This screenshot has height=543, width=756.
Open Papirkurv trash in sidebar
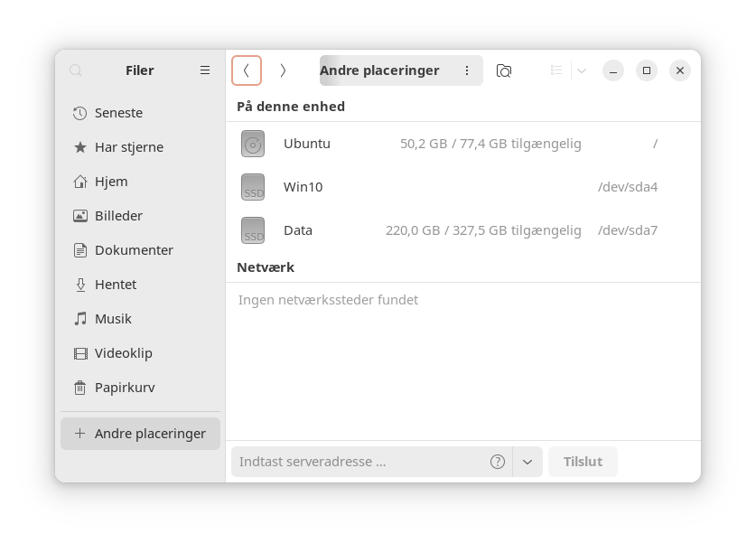pyautogui.click(x=125, y=388)
